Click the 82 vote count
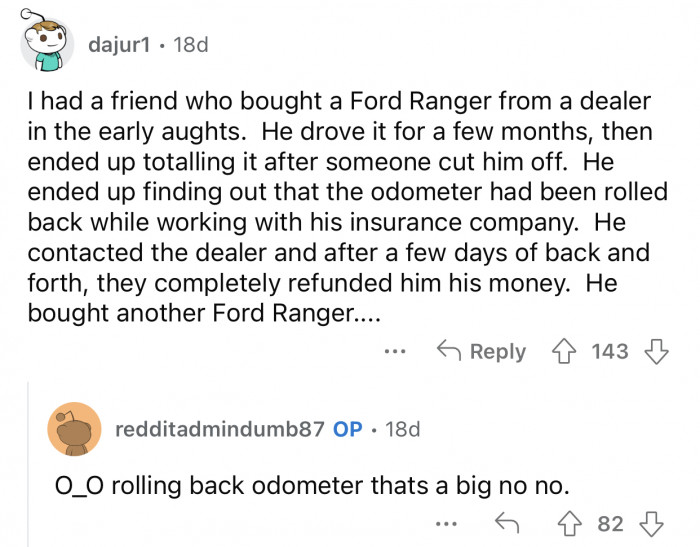 610,524
